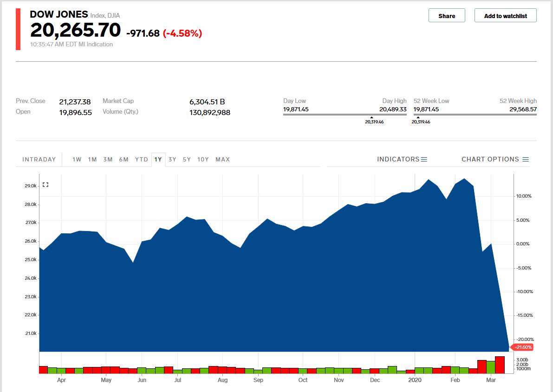
Task: Choose the 3Y chart range
Action: coord(172,160)
